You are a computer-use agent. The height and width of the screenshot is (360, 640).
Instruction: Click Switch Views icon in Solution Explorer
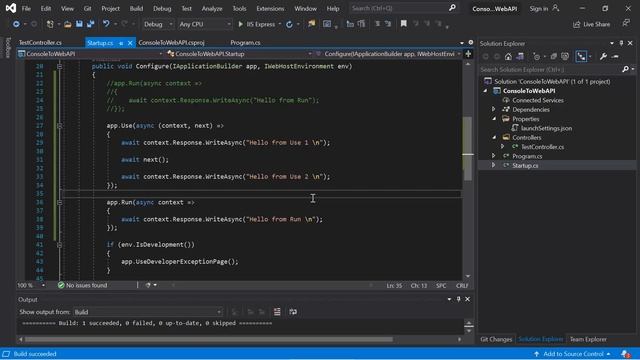pos(520,56)
